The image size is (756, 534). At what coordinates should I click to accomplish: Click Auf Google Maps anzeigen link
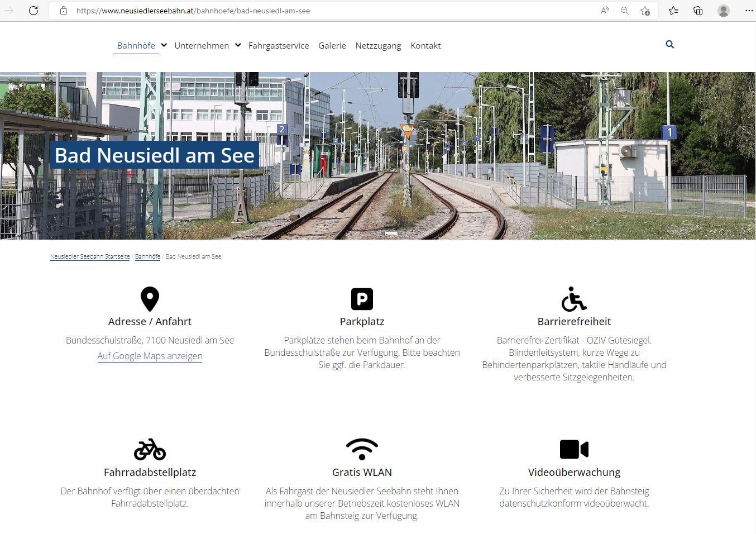150,356
